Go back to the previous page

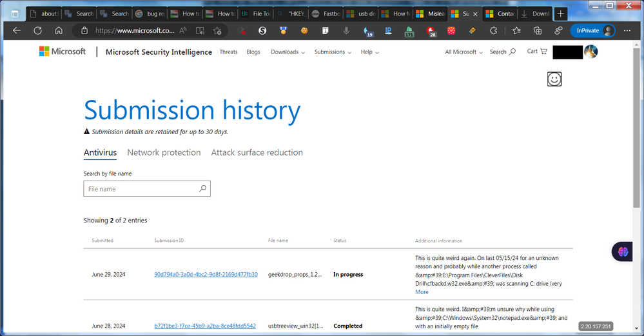tap(16, 30)
